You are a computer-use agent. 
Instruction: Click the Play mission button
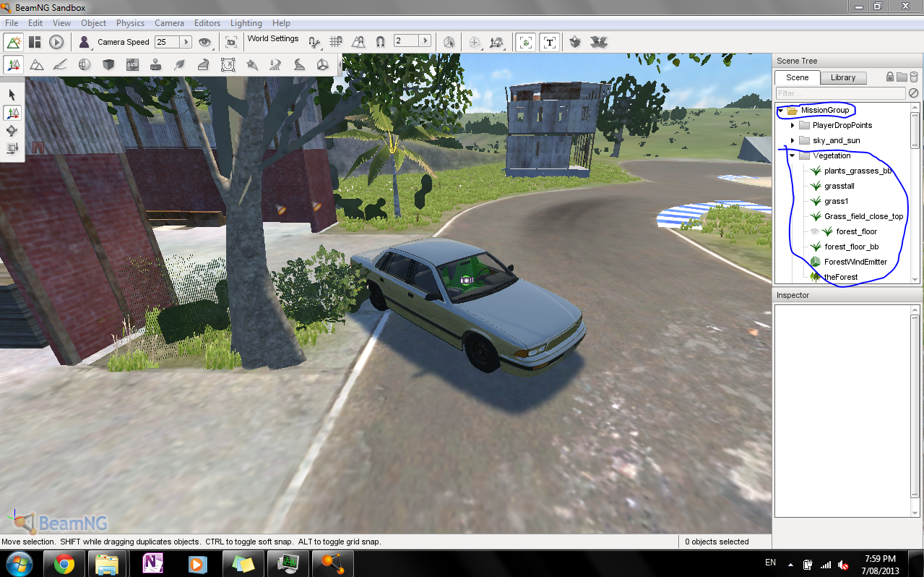(x=56, y=42)
